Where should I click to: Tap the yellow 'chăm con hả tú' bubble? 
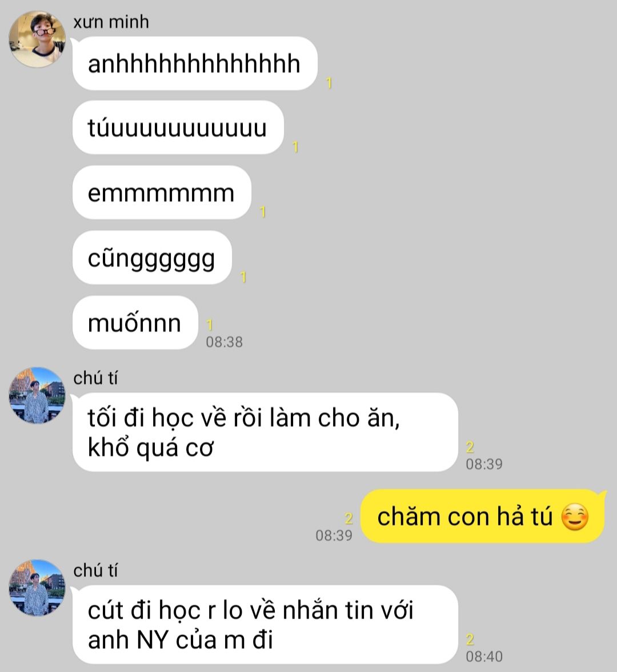pos(483,516)
